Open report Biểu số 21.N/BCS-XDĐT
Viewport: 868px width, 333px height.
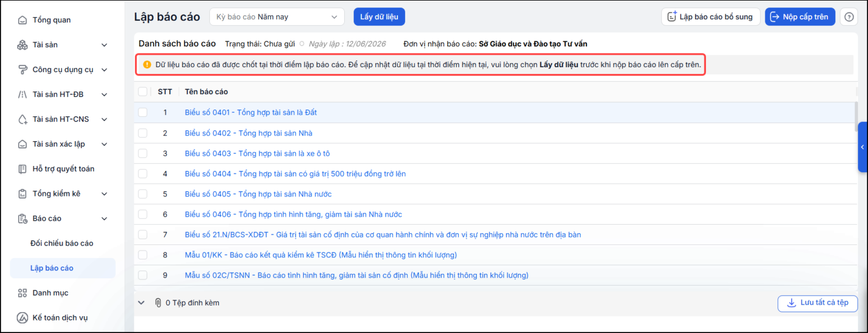383,235
